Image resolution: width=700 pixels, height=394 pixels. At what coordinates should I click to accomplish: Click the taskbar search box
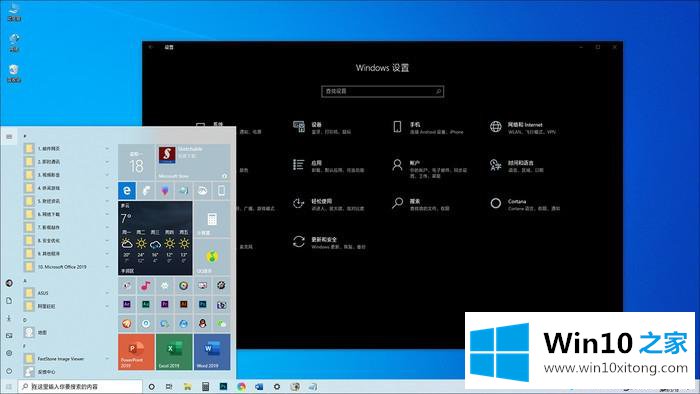[x=80, y=386]
